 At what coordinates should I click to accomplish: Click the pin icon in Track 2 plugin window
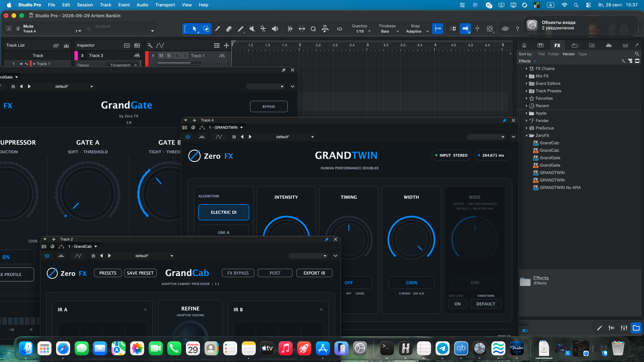[x=327, y=239]
